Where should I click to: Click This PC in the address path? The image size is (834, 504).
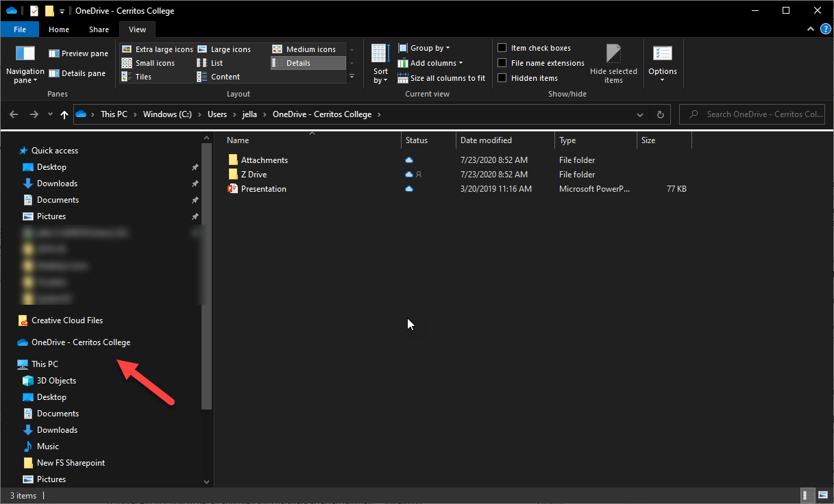click(114, 114)
